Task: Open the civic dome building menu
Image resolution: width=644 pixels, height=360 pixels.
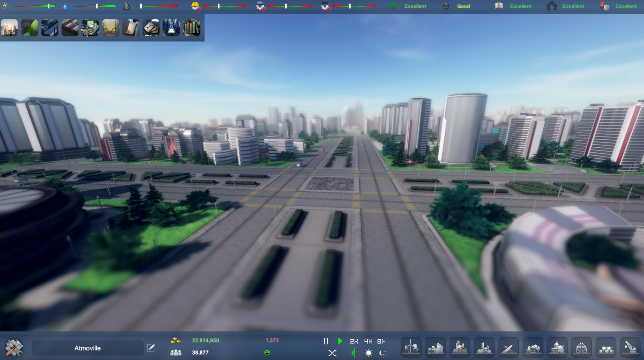Action: click(x=557, y=347)
